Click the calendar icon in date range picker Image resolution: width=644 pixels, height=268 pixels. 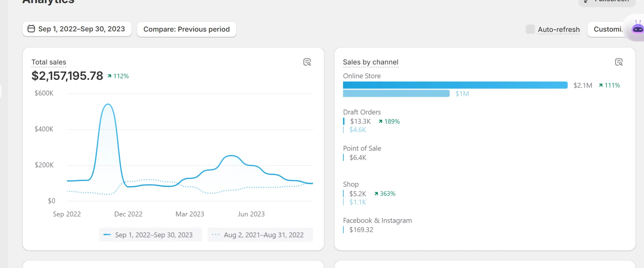click(x=31, y=29)
